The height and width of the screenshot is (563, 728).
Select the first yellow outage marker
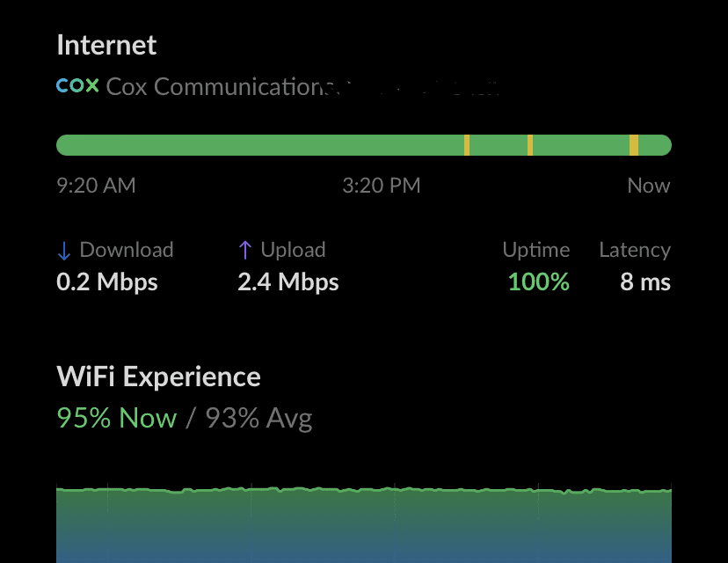point(469,144)
